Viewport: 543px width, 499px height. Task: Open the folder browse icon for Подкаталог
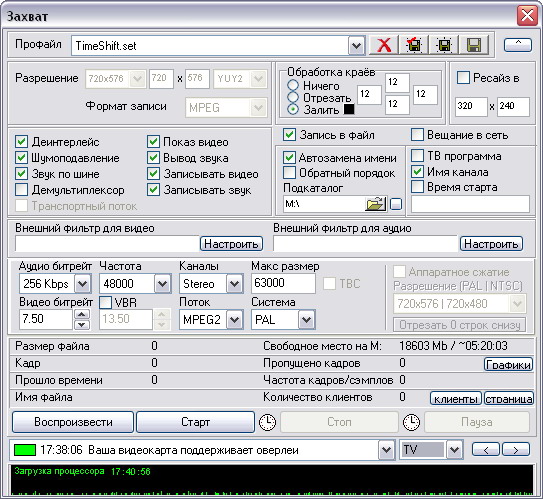click(375, 204)
